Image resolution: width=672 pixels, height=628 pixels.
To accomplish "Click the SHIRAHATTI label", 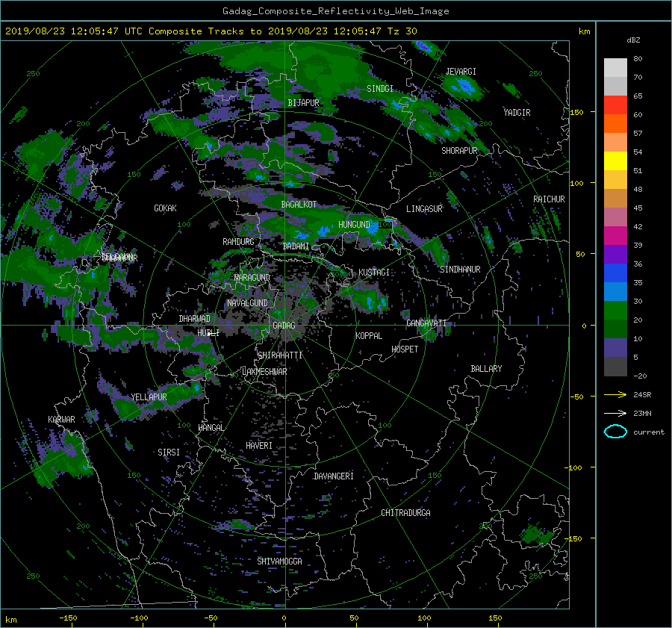I will [280, 355].
